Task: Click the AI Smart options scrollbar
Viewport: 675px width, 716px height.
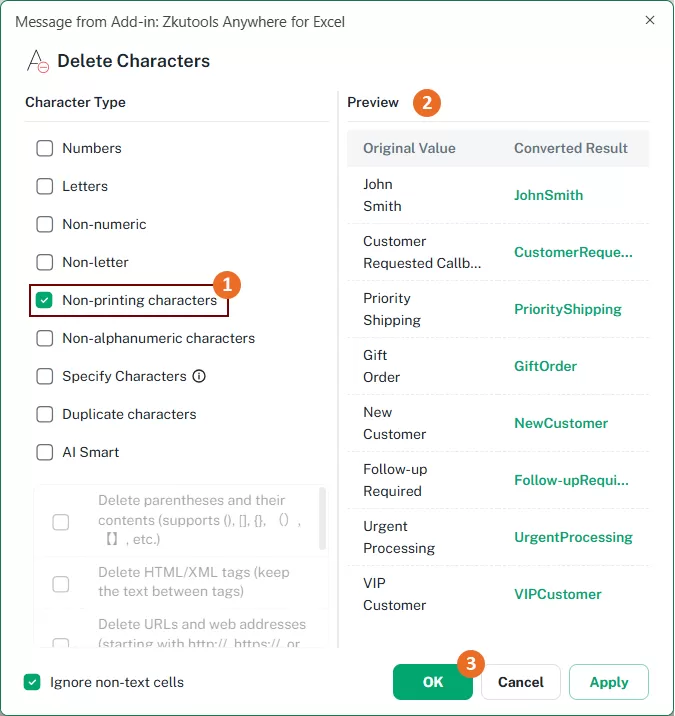Action: click(322, 519)
